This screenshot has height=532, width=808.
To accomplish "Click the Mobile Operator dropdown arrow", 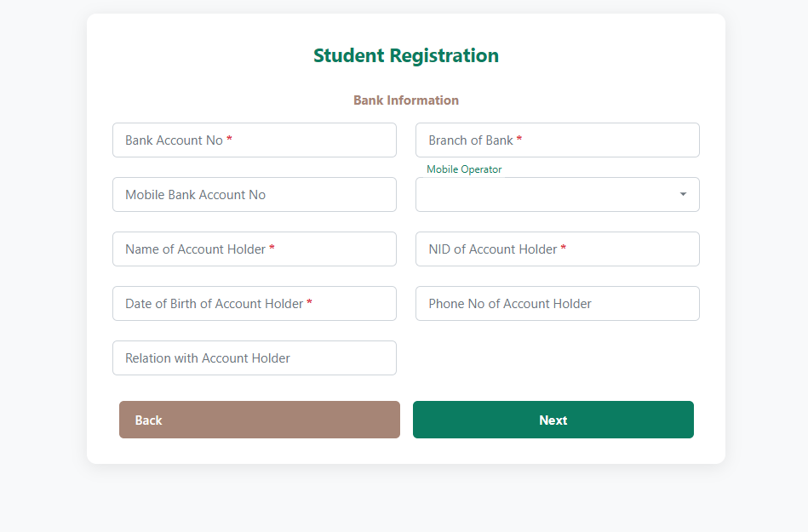I will coord(683,195).
